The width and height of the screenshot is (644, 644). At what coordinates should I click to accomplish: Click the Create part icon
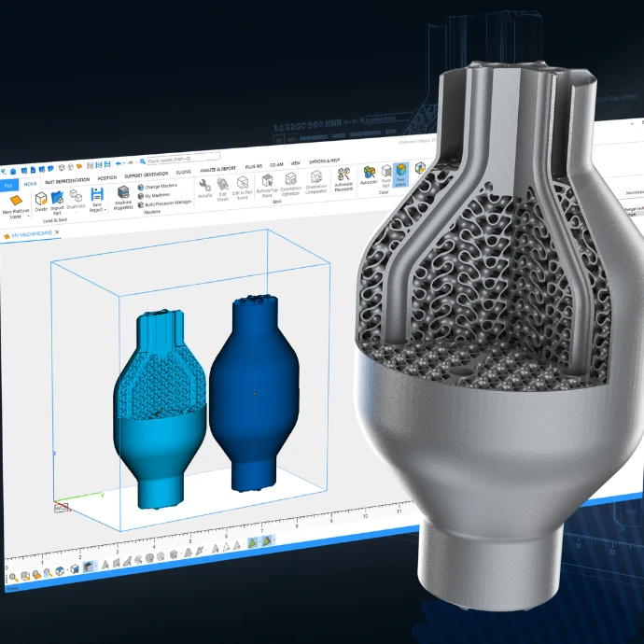[x=41, y=199]
